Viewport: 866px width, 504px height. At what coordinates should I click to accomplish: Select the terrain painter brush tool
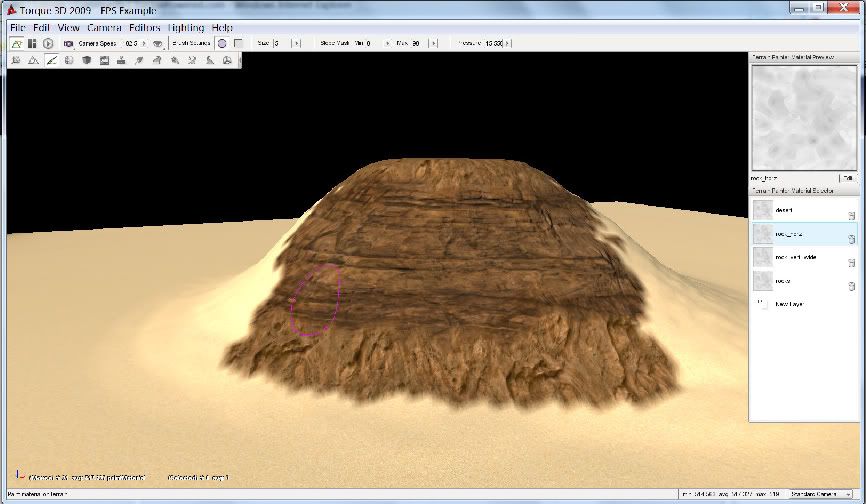(x=52, y=61)
